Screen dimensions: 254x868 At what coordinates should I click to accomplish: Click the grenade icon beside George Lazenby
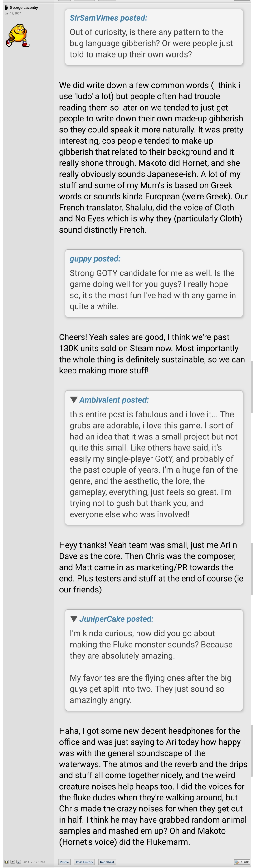point(6,7)
